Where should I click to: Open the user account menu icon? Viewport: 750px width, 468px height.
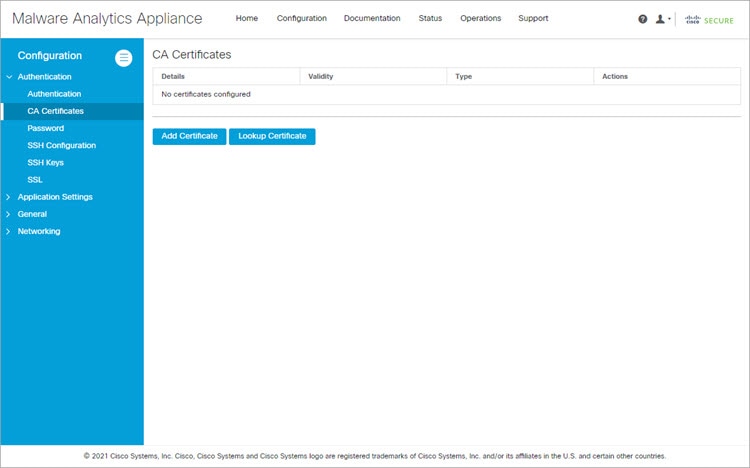660,19
